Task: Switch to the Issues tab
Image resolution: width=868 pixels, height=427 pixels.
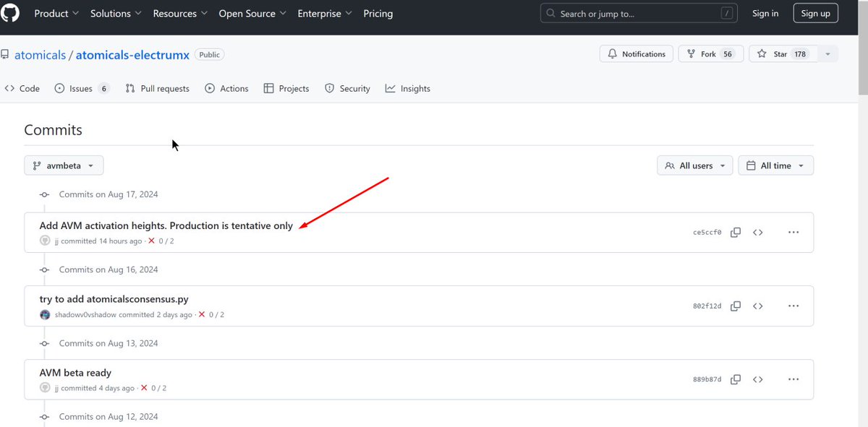Action: pyautogui.click(x=82, y=89)
